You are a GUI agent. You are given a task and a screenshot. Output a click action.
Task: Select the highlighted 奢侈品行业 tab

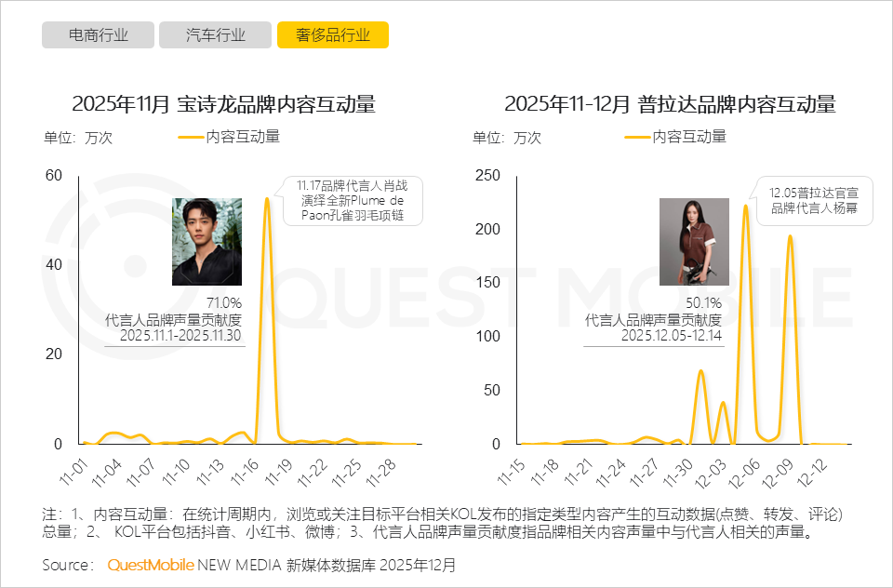[x=333, y=34]
